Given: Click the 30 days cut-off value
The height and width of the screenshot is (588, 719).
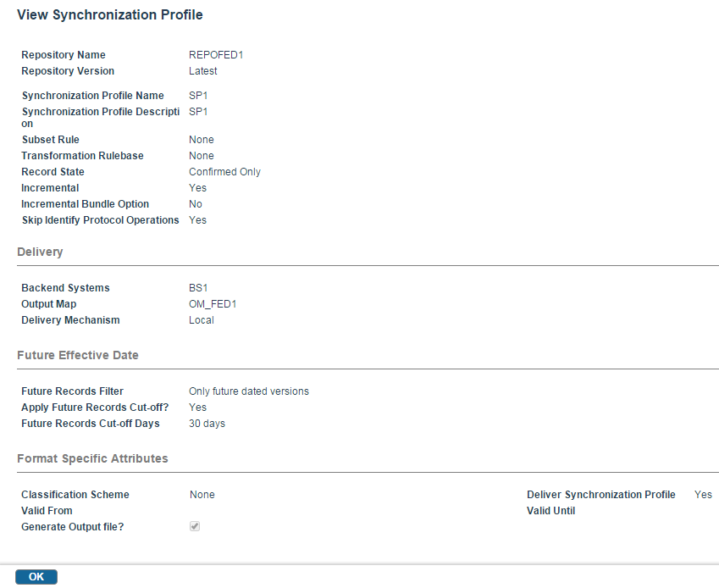Looking at the screenshot, I should [207, 424].
